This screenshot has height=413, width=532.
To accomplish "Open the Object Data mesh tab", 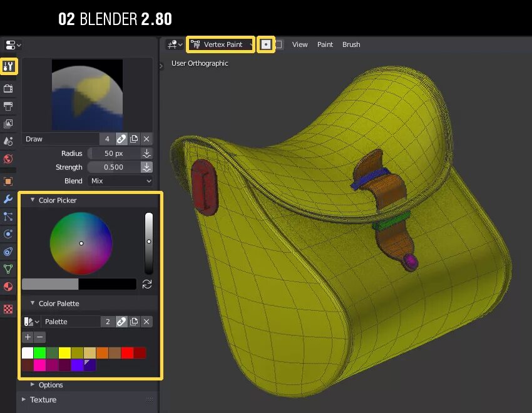I will (x=8, y=269).
